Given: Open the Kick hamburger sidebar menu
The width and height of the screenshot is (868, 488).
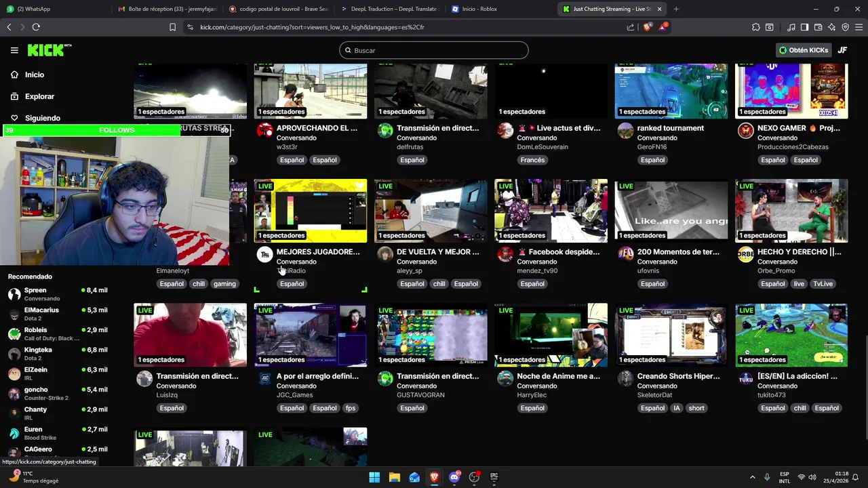Looking at the screenshot, I should (x=14, y=50).
